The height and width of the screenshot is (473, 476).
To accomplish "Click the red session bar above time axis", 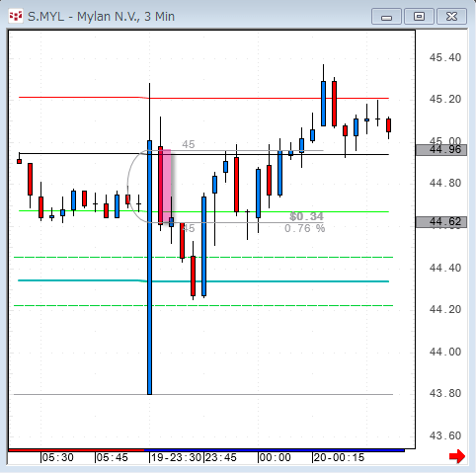I will [76, 450].
